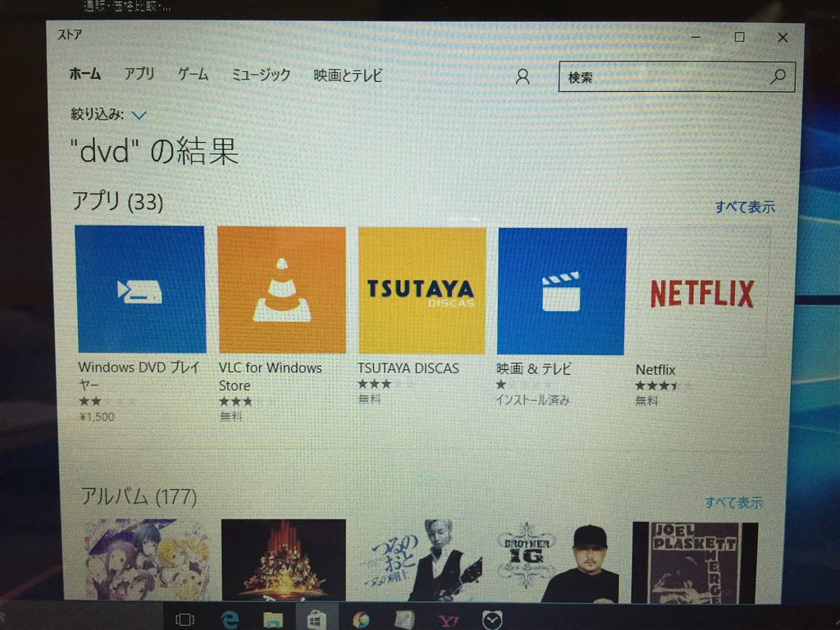Click the search magnifier icon
Screen dimensions: 840x630
[778, 77]
